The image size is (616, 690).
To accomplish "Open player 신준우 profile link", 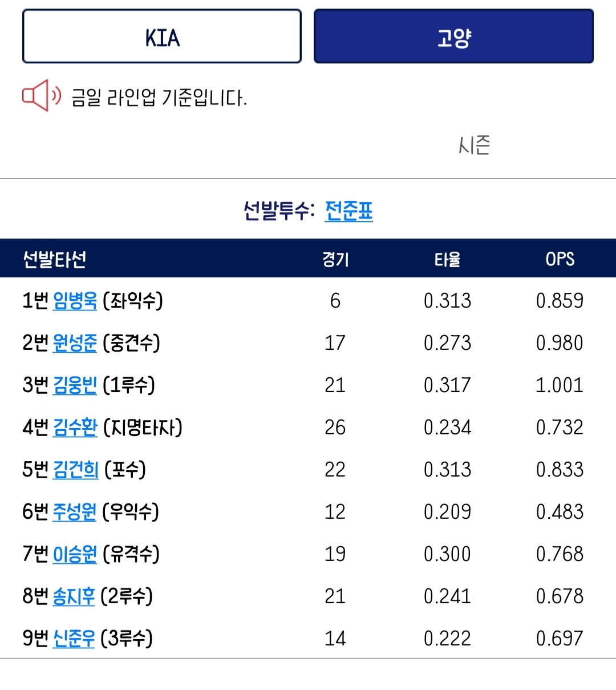I will [74, 639].
